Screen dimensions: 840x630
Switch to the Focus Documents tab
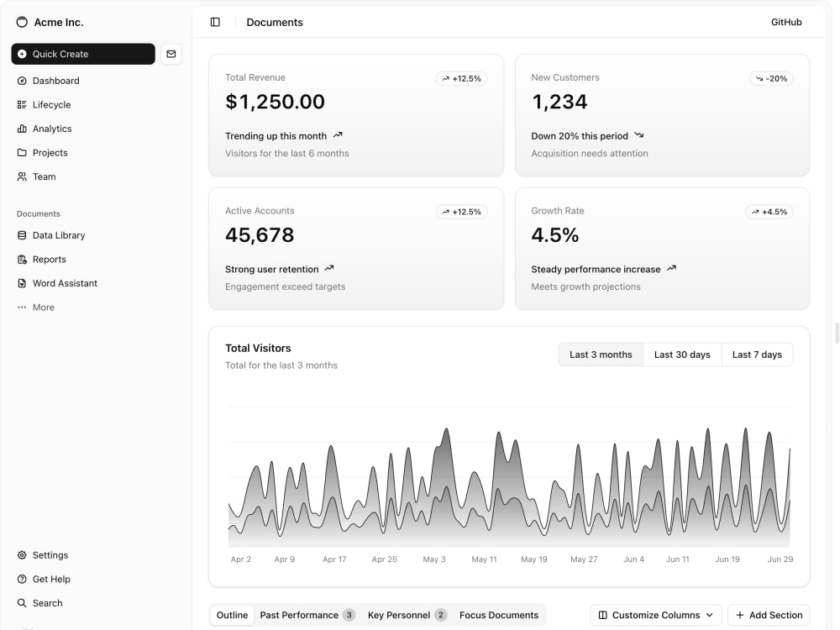[499, 615]
